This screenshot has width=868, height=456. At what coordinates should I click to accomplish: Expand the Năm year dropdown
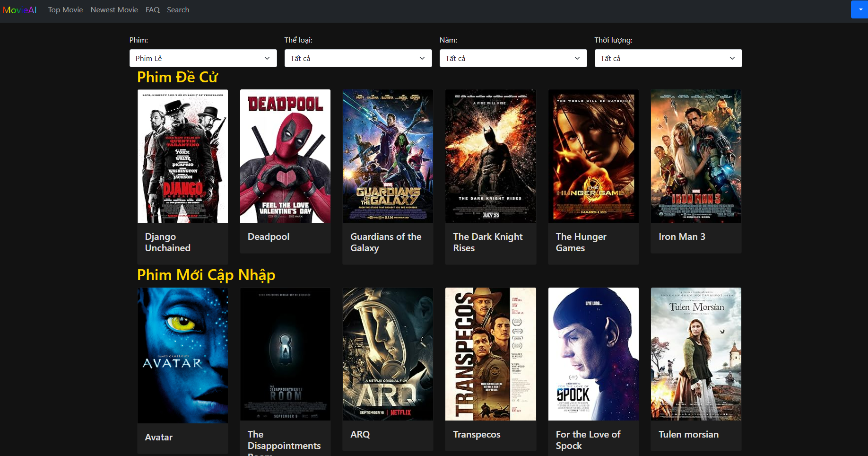coord(513,58)
